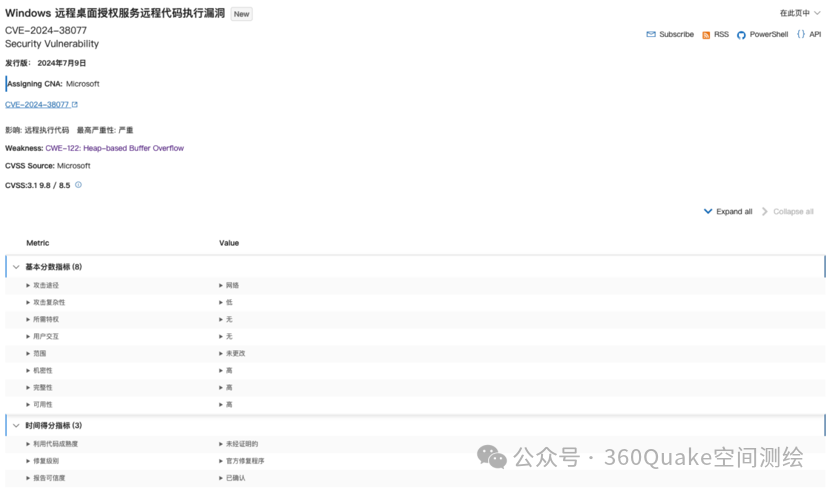Click the curly braces API icon

tap(801, 34)
